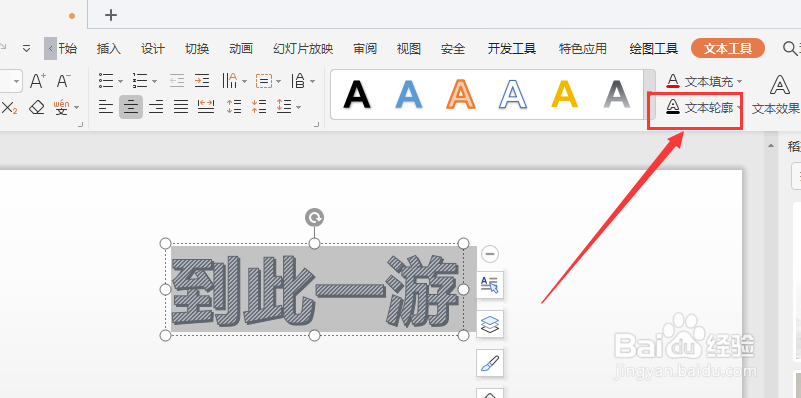
Task: Open the text columns tool
Action: [x=230, y=81]
